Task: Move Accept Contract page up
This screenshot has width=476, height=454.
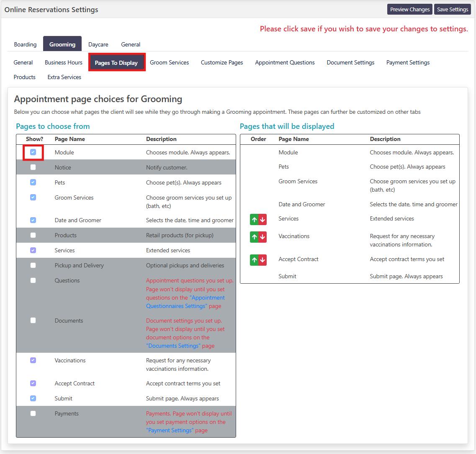Action: (x=254, y=260)
